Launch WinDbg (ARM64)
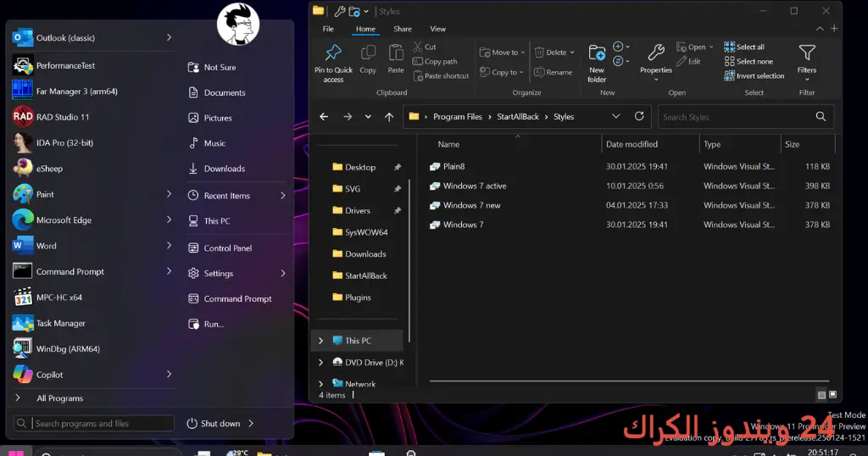 tap(92, 348)
